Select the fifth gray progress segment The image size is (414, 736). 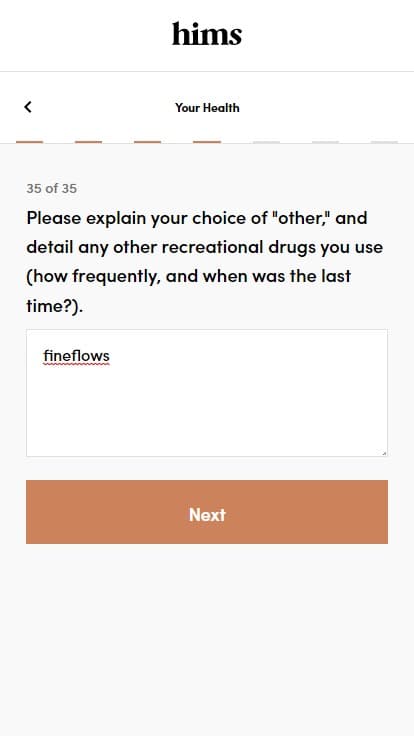[x=266, y=142]
